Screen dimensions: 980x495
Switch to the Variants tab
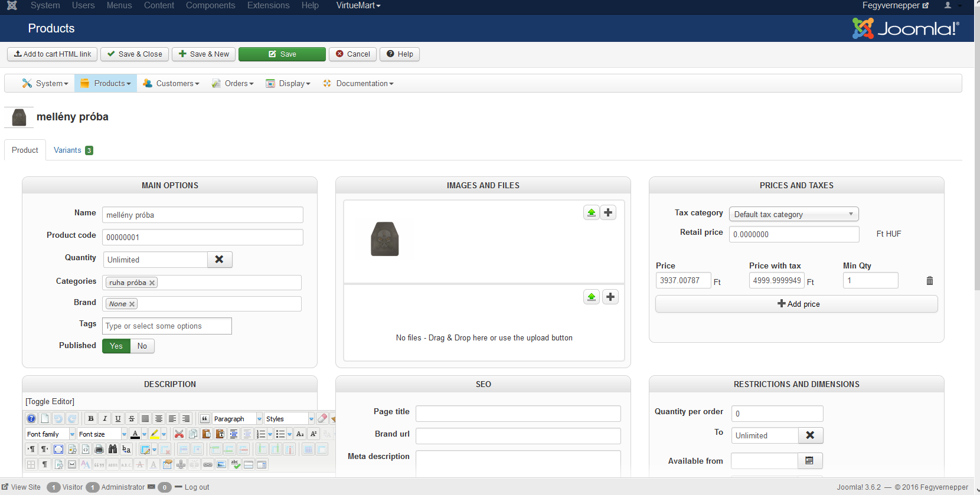73,150
